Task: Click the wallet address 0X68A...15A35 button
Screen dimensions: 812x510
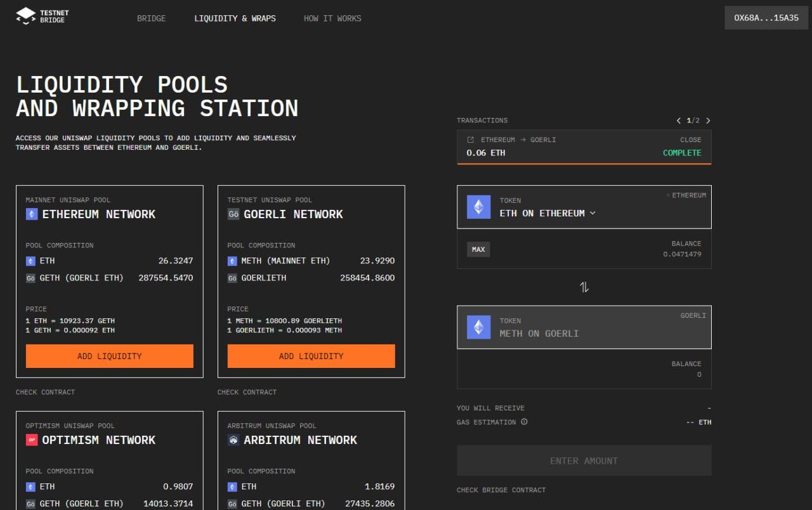Action: (766, 18)
